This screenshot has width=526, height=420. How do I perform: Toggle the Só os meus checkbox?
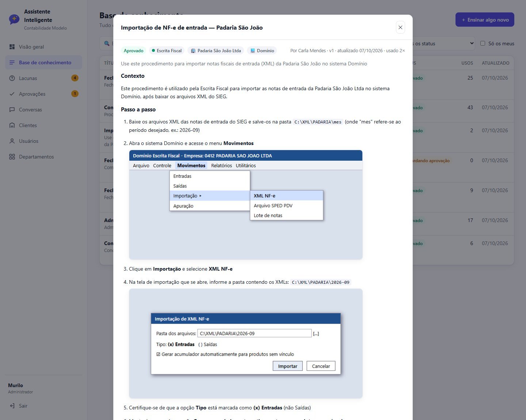[483, 43]
